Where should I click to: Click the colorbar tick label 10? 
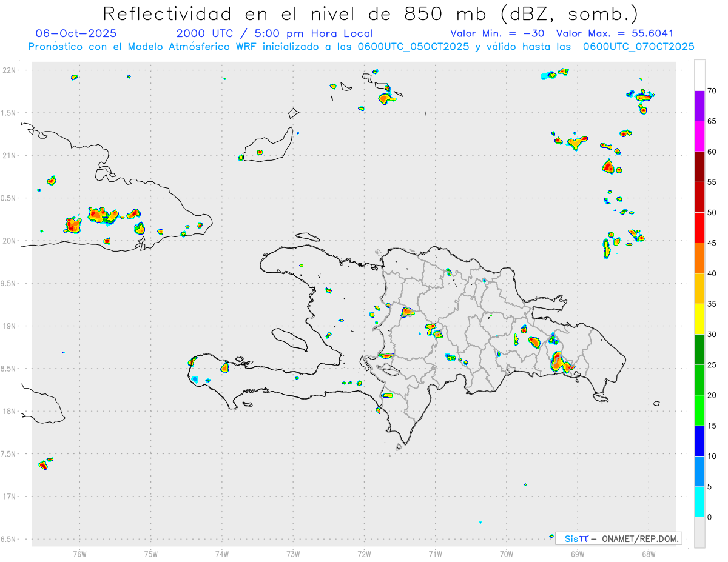point(712,457)
